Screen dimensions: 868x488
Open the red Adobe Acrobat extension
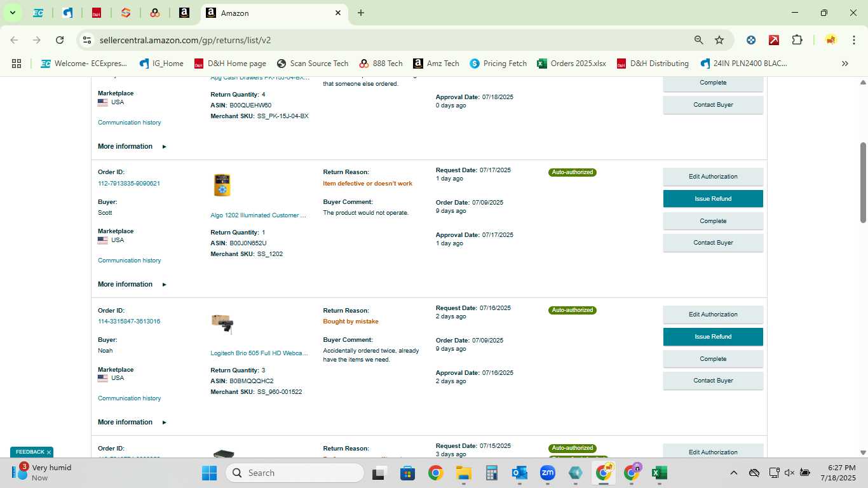[x=774, y=40]
